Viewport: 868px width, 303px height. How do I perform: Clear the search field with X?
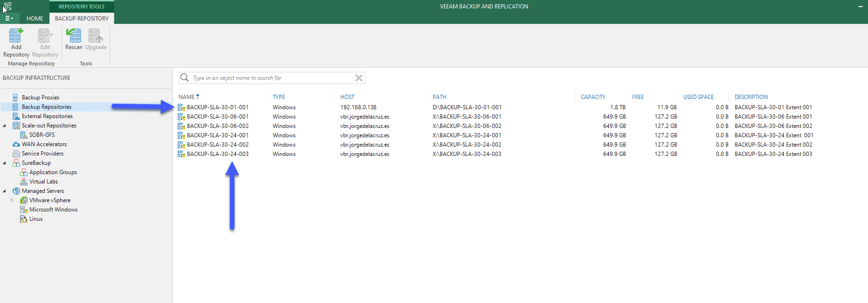point(359,78)
